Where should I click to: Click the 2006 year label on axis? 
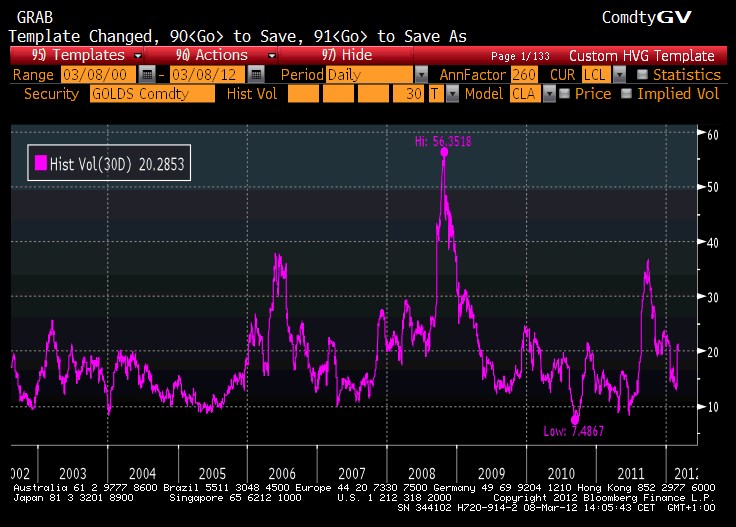[x=282, y=473]
